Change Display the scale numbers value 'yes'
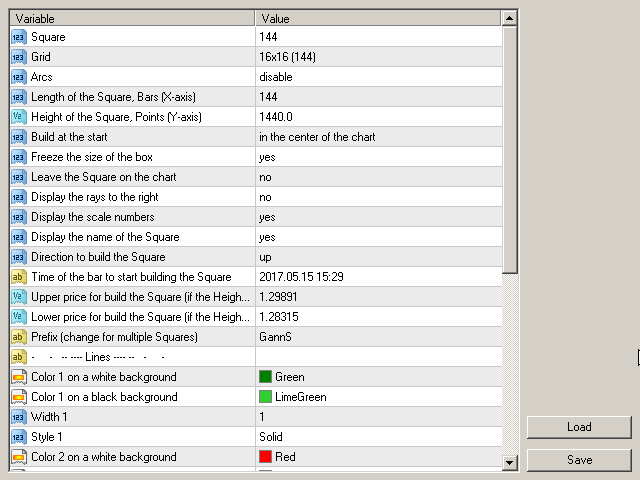 click(379, 217)
